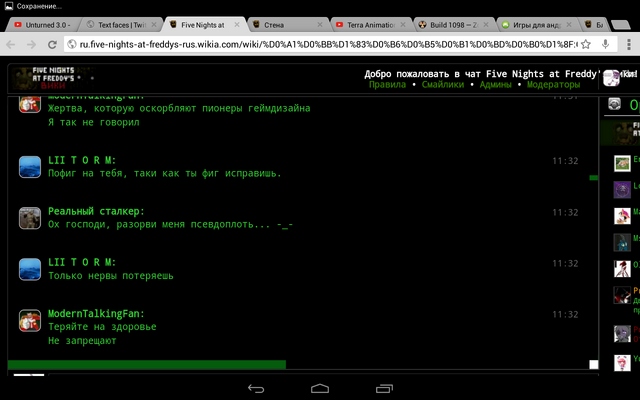
Task: Click the dark green horizontal scrollbar thumb
Action: pyautogui.click(x=147, y=364)
